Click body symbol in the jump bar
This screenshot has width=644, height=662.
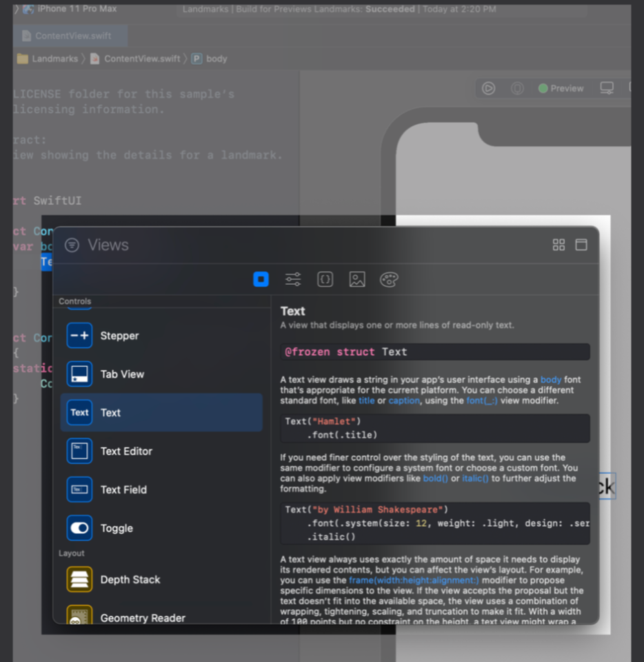(x=210, y=59)
